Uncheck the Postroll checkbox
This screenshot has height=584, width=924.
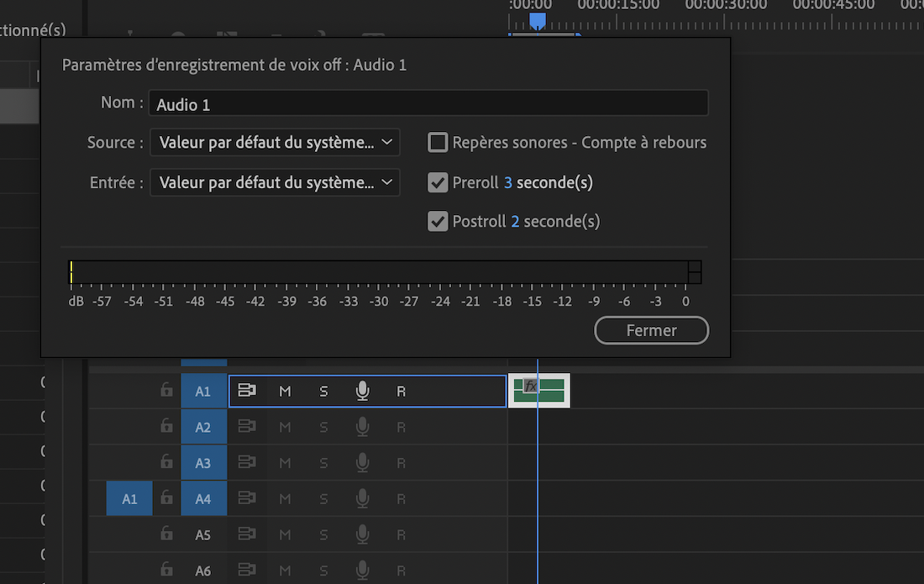click(438, 222)
